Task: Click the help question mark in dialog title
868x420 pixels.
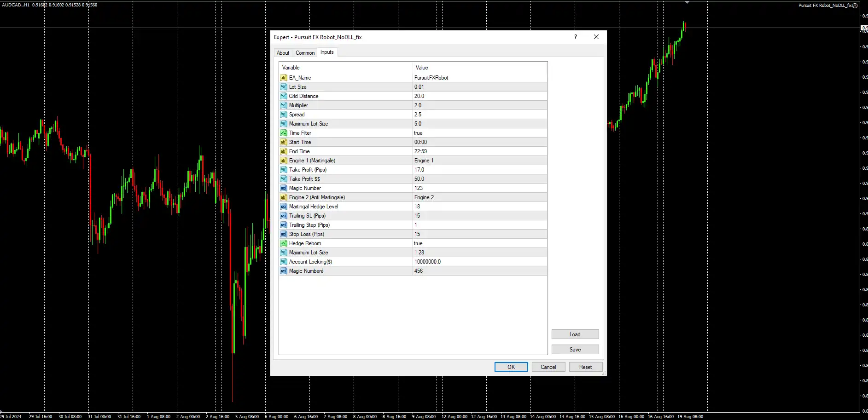Action: tap(576, 37)
